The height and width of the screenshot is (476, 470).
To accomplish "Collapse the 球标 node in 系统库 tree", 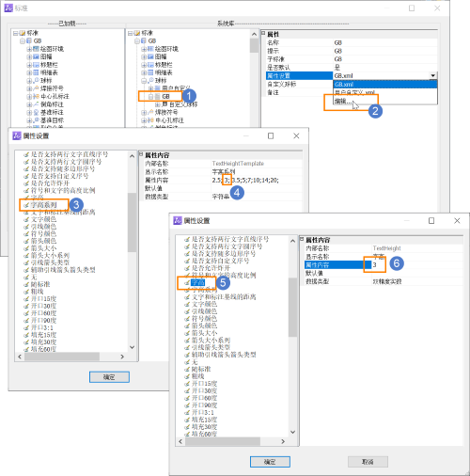I will click(x=144, y=81).
